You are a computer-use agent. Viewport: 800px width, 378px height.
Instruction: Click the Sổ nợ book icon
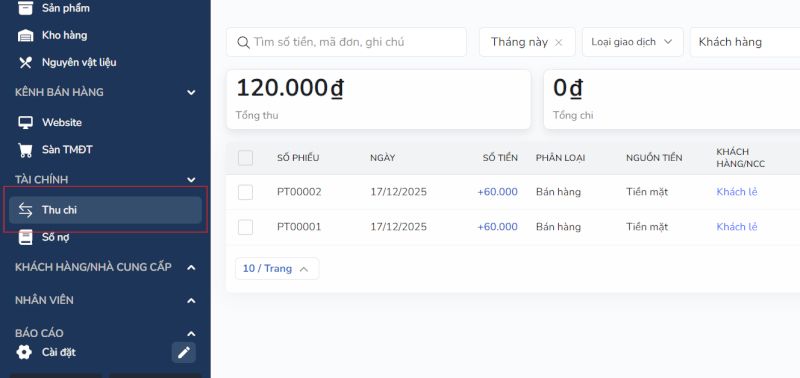pos(25,237)
